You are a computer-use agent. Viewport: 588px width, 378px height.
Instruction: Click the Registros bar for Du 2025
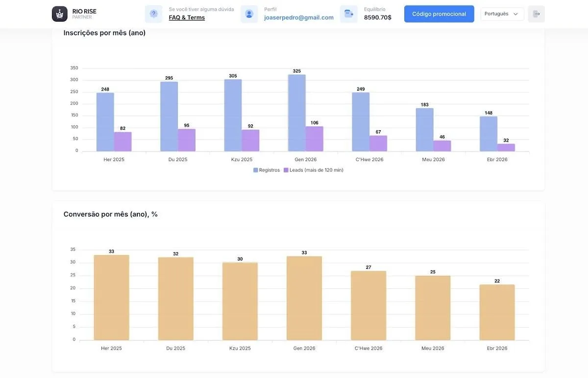point(169,117)
